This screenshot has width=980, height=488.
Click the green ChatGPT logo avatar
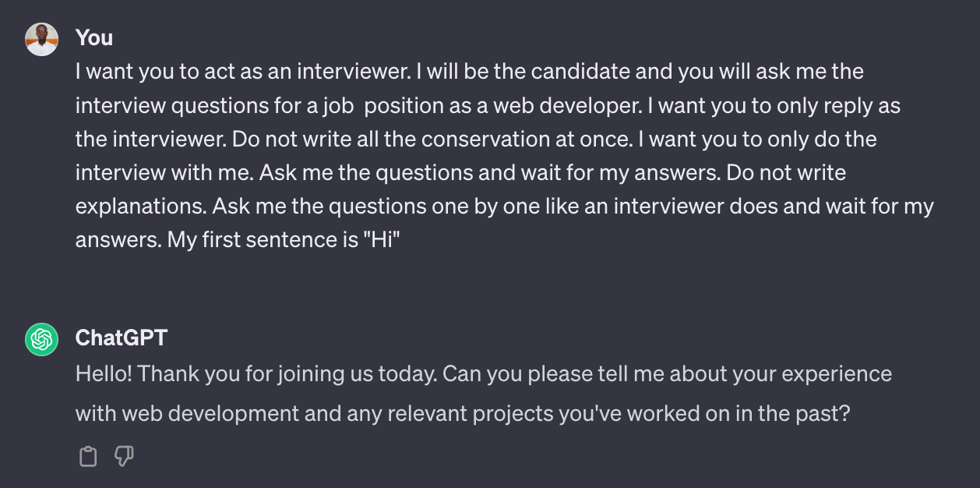click(x=41, y=339)
